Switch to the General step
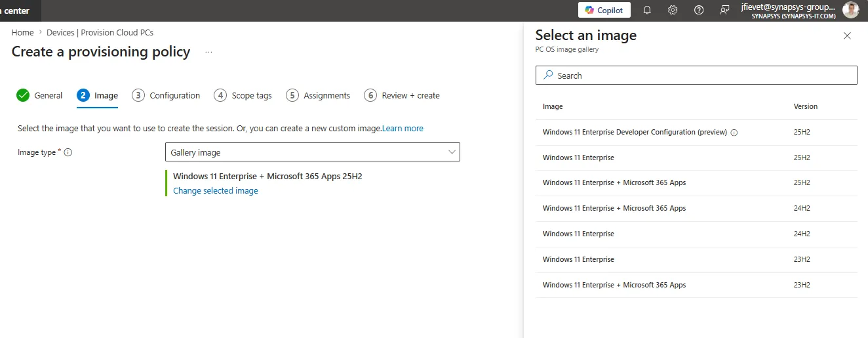The image size is (868, 338). [x=40, y=95]
